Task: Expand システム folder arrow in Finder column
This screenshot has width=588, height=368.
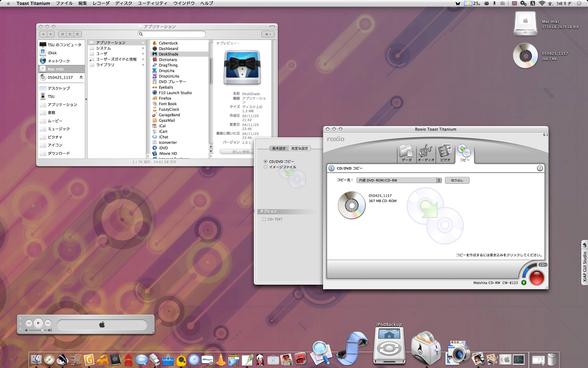Action: pos(143,48)
